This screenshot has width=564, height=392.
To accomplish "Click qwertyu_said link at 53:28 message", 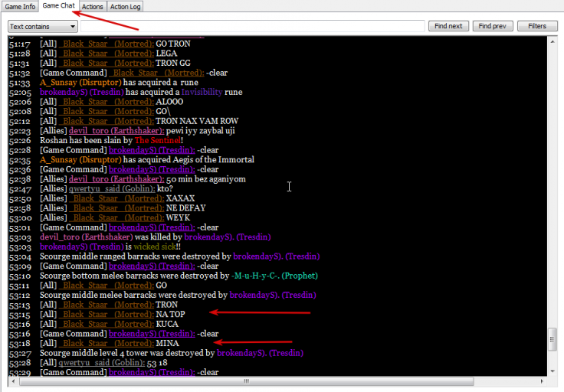I will point(101,363).
